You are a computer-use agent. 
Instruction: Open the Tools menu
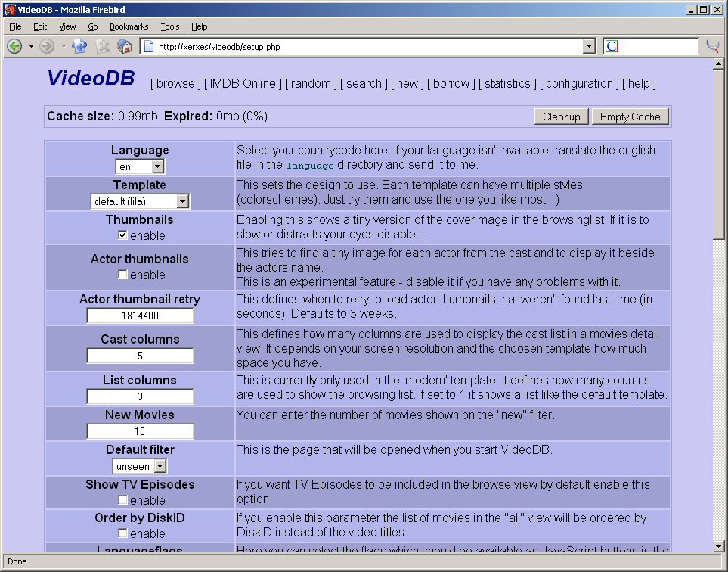coord(170,26)
